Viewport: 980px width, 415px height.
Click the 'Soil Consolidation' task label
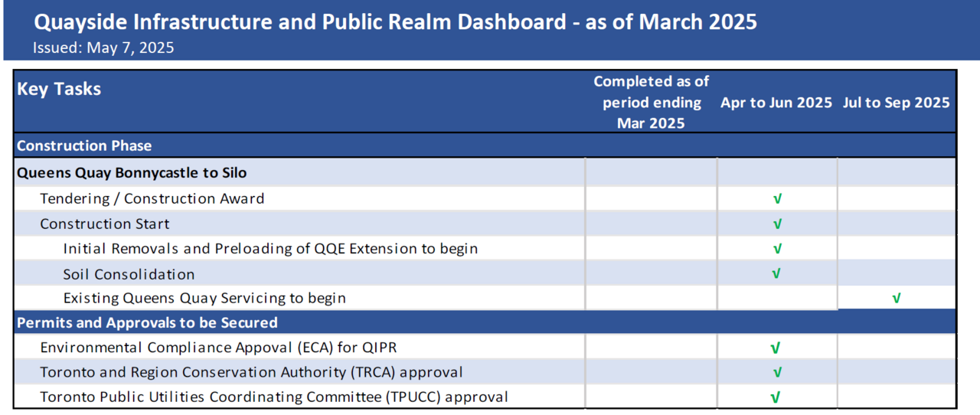[x=129, y=274]
